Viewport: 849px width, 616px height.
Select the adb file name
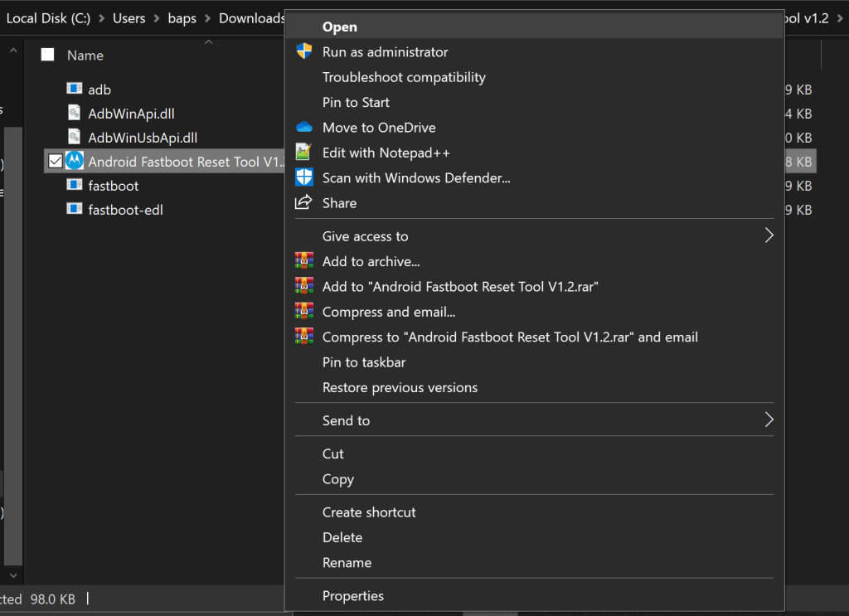(x=99, y=90)
